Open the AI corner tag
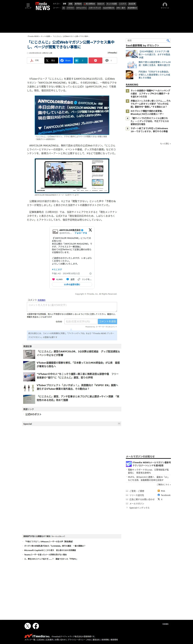This screenshot has width=193, height=644. [x=64, y=8]
